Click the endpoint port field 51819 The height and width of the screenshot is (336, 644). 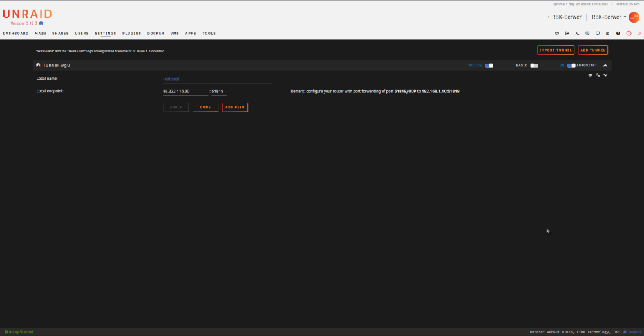[x=219, y=92]
